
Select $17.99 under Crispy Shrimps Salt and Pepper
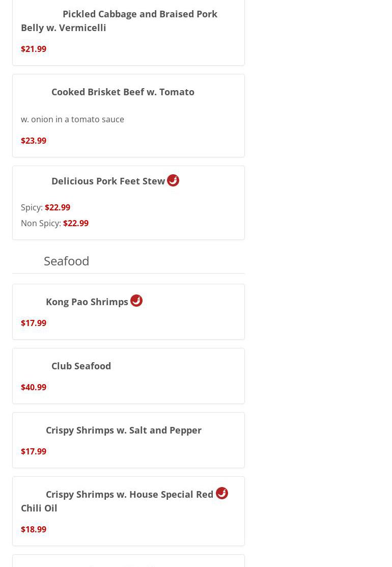[34, 451]
